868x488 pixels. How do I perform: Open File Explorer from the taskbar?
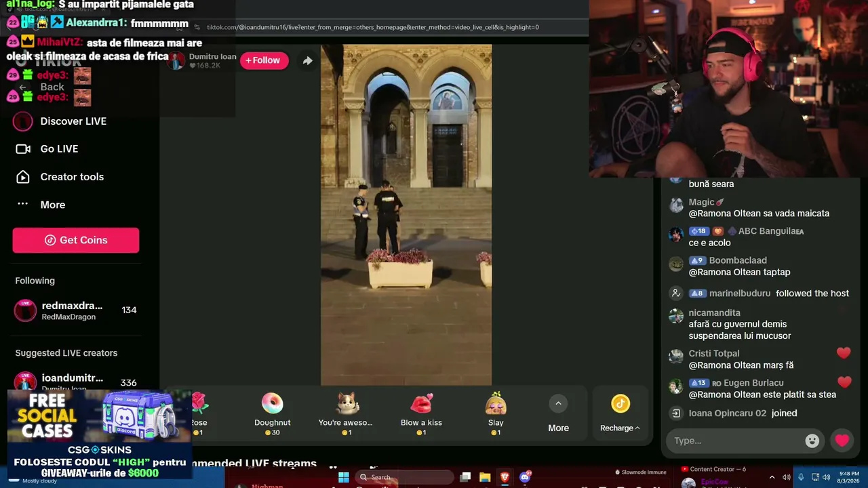(485, 477)
